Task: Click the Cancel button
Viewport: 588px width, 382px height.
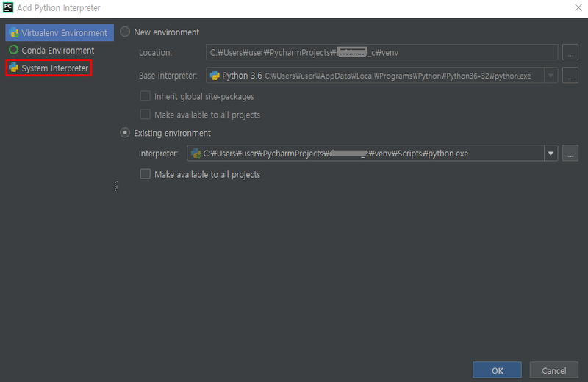Action: pyautogui.click(x=553, y=370)
